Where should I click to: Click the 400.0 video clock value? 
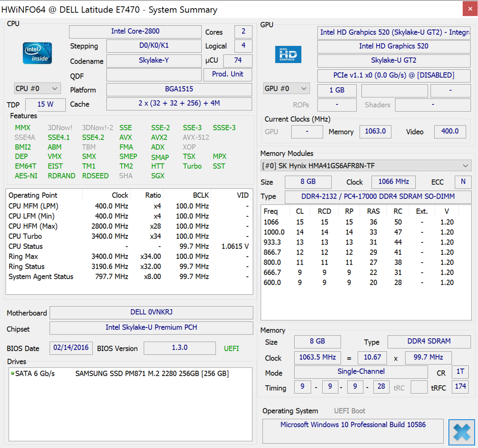(450, 131)
